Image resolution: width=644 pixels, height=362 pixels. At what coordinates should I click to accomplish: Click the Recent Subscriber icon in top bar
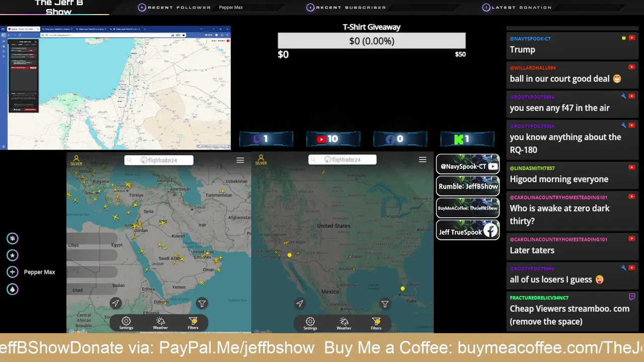click(310, 8)
